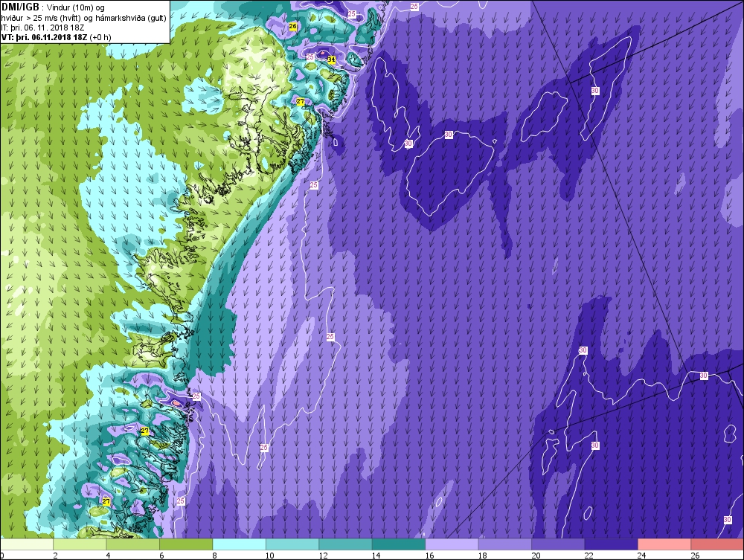Pick the 12–14 m/s teal legend swatch

point(345,544)
